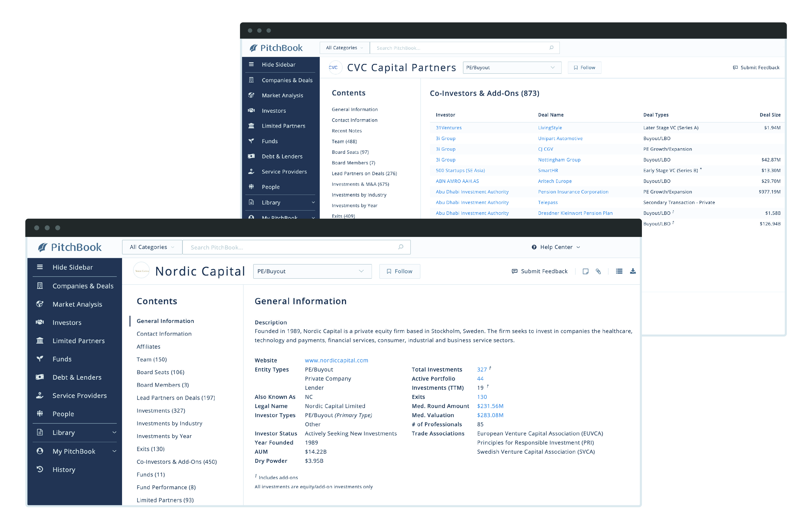The width and height of the screenshot is (812, 526).
Task: Open the www.nordiccapital.com website link
Action: pyautogui.click(x=336, y=360)
